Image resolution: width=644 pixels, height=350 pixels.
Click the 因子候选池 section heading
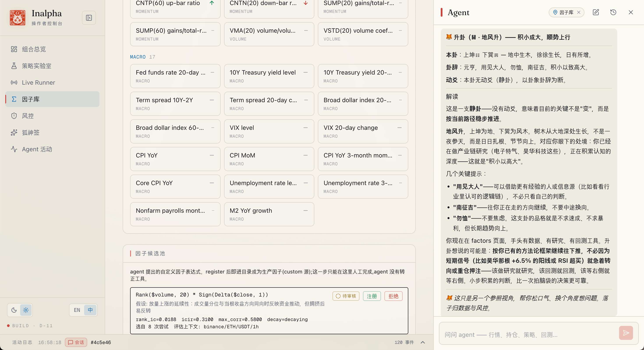(x=150, y=253)
